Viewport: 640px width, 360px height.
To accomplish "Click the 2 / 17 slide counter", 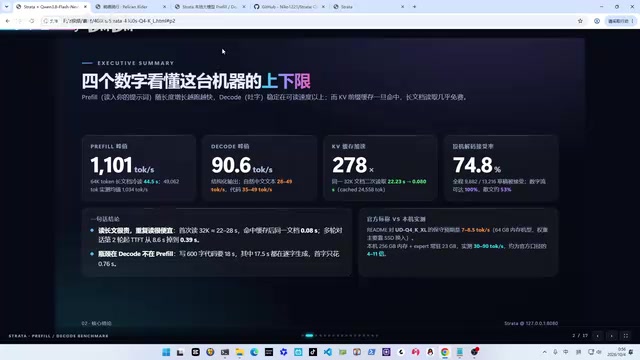I will [580, 336].
